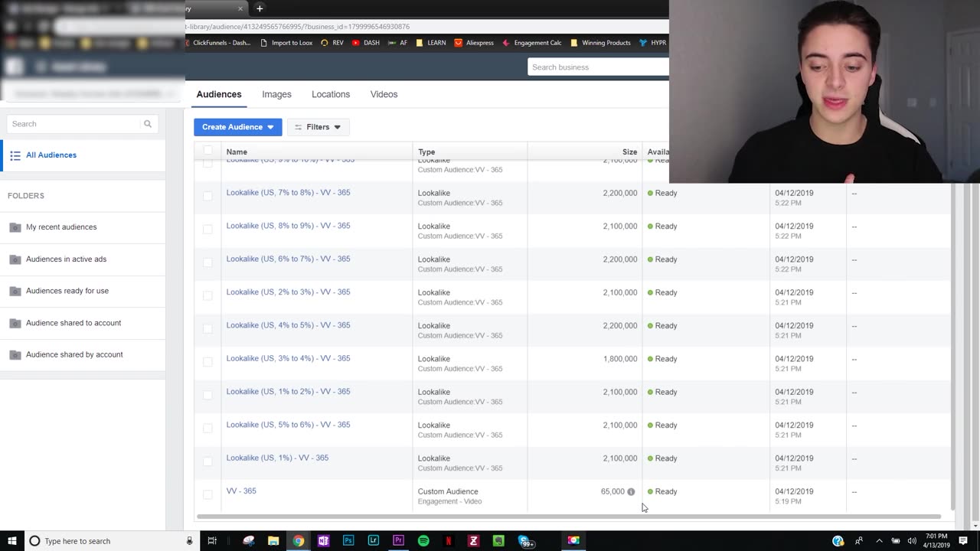Image resolution: width=980 pixels, height=551 pixels.
Task: Open Lightroom from taskbar
Action: tap(374, 541)
